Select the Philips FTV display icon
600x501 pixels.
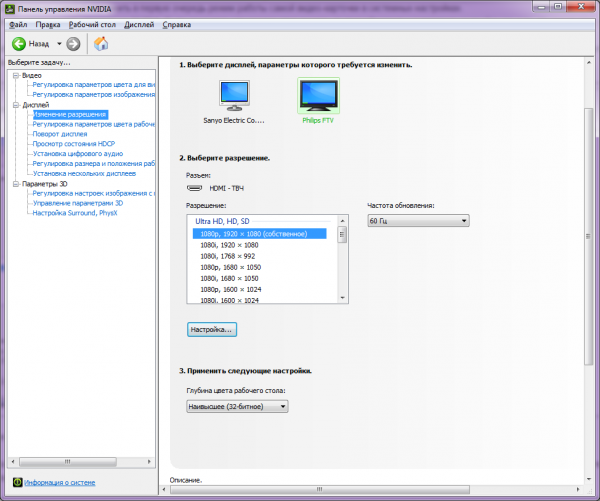[x=318, y=95]
